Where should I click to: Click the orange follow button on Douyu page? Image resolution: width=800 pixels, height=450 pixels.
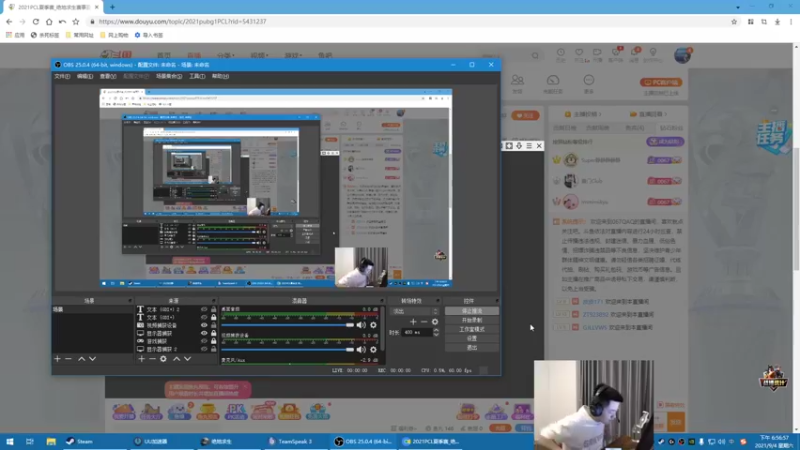[x=525, y=116]
